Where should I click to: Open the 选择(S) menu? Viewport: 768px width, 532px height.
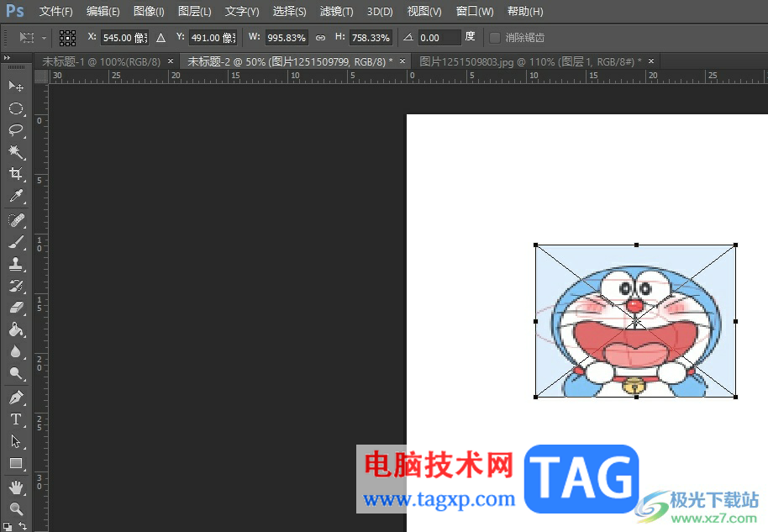pyautogui.click(x=289, y=11)
